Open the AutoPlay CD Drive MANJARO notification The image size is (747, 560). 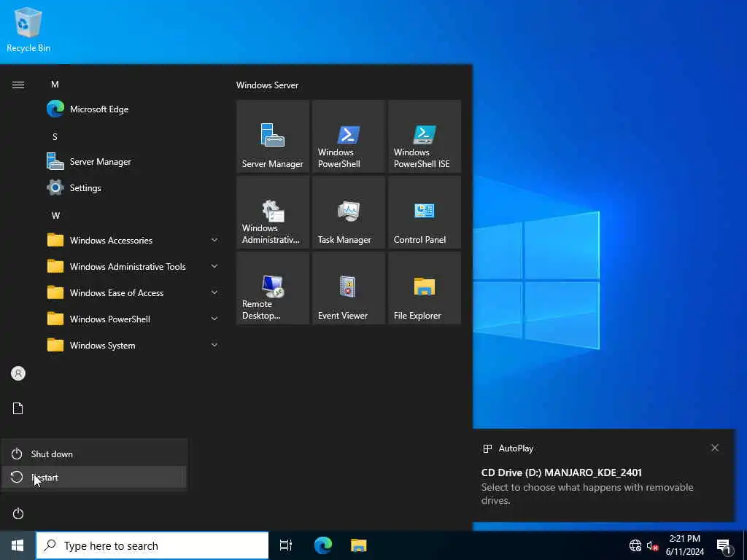(603, 475)
